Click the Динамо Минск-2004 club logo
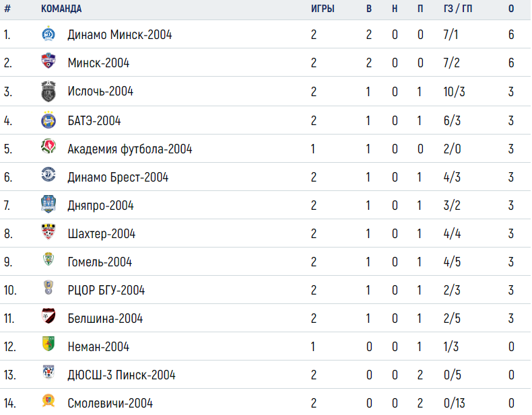The image size is (532, 415). pyautogui.click(x=48, y=34)
